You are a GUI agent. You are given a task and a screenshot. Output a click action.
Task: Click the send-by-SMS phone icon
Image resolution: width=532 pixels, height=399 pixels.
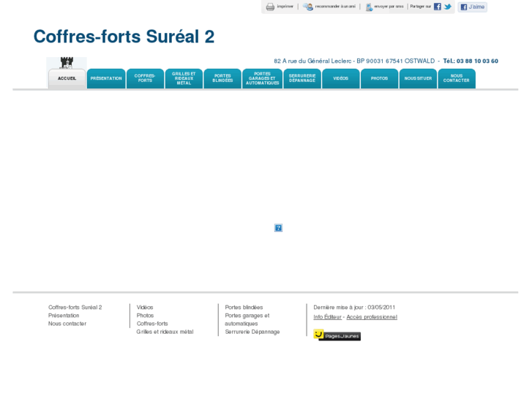(x=369, y=7)
